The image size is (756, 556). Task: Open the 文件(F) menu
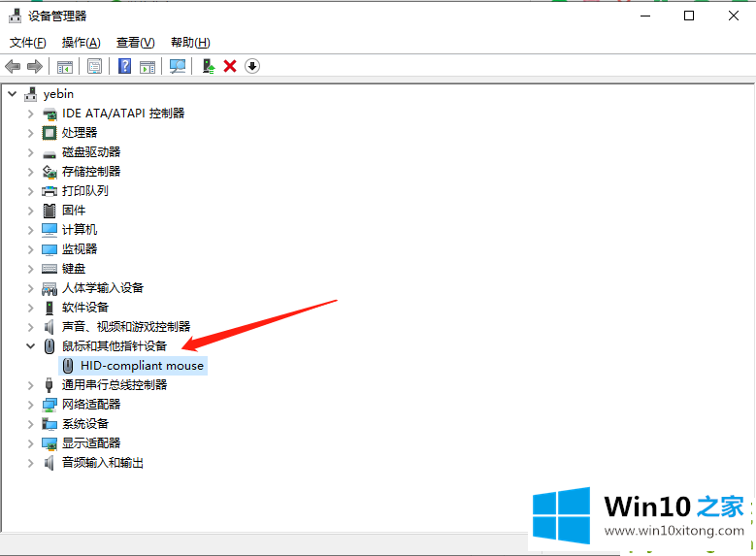coord(27,43)
